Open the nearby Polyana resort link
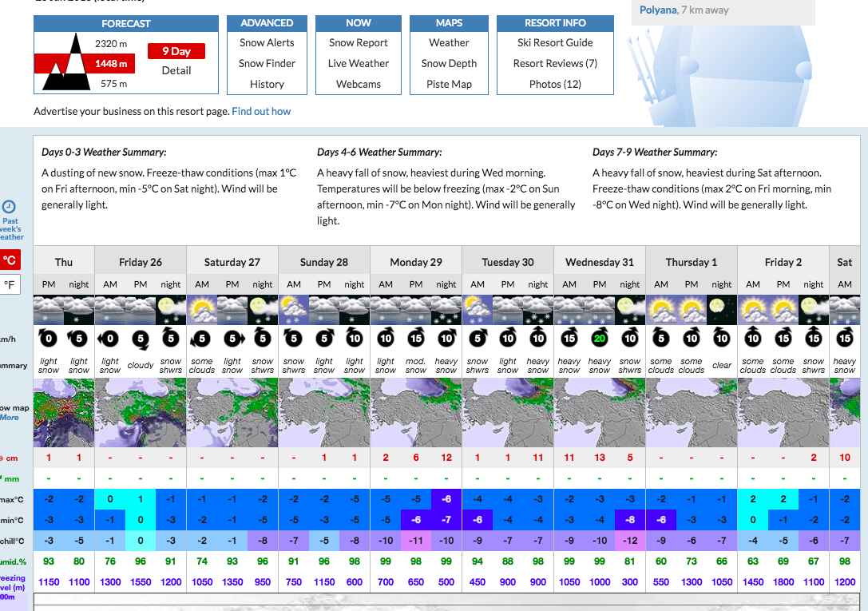 (658, 10)
